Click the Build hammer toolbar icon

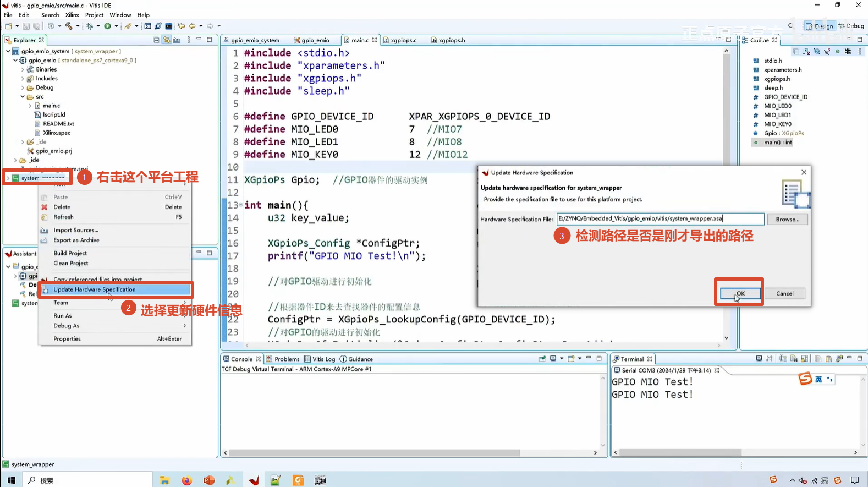(x=69, y=26)
